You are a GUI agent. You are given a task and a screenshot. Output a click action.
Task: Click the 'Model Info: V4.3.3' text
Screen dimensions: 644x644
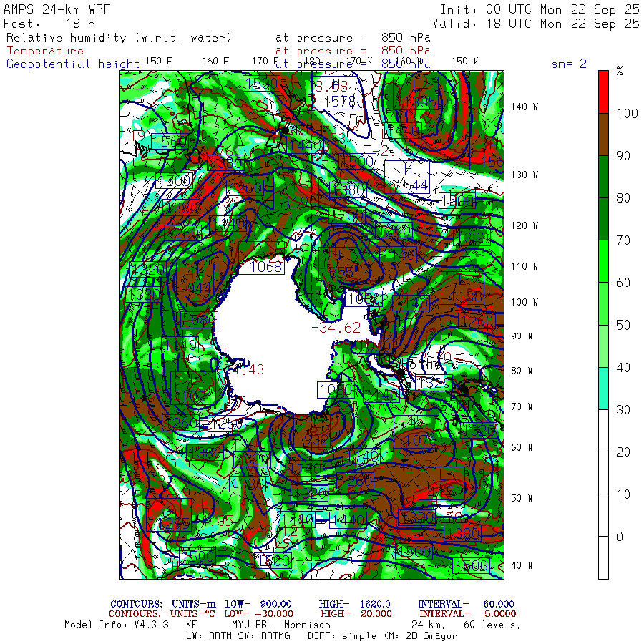click(117, 625)
